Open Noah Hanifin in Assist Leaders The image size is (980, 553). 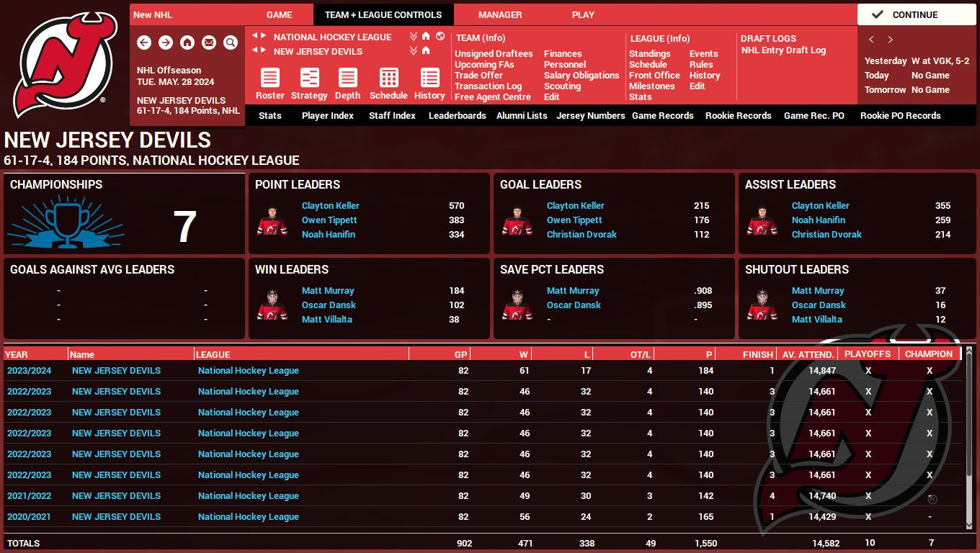(819, 220)
